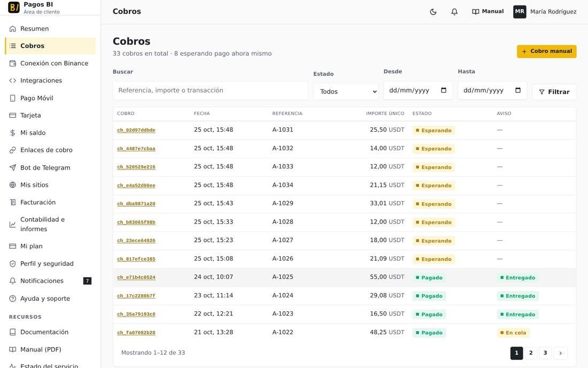Click the Notificaciones bell icon in sidebar
This screenshot has width=588, height=368.
tap(13, 281)
